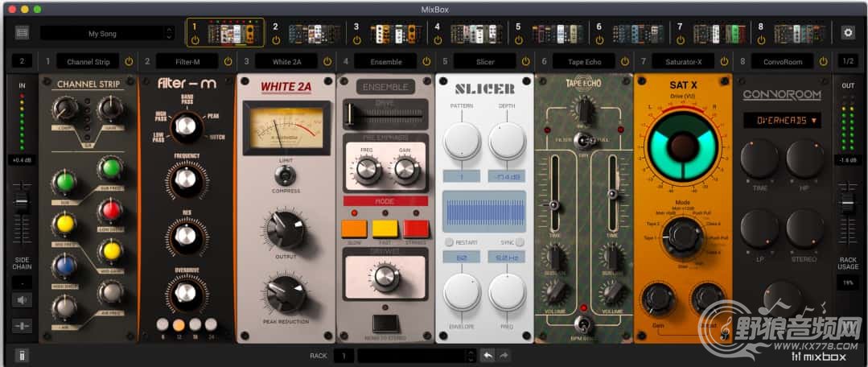868x367 pixels.
Task: Select rack chain 2 thumbnail
Action: [314, 33]
